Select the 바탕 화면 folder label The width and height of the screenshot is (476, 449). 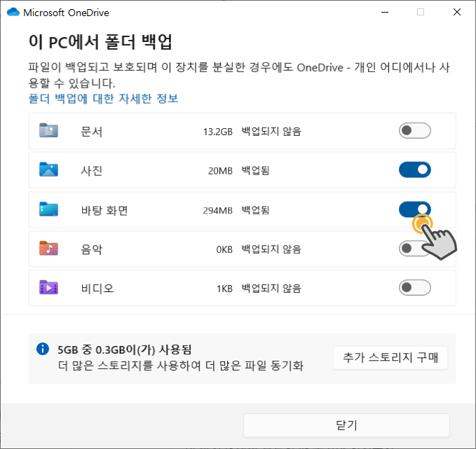click(104, 210)
